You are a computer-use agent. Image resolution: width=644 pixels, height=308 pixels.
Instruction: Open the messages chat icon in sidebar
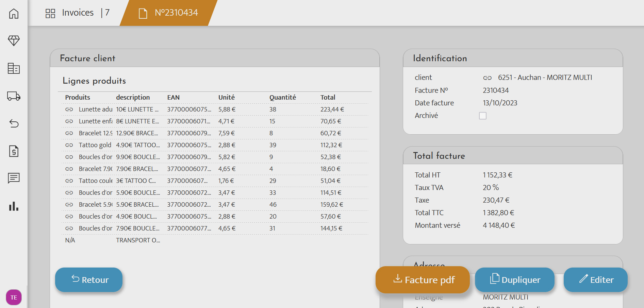tap(14, 178)
